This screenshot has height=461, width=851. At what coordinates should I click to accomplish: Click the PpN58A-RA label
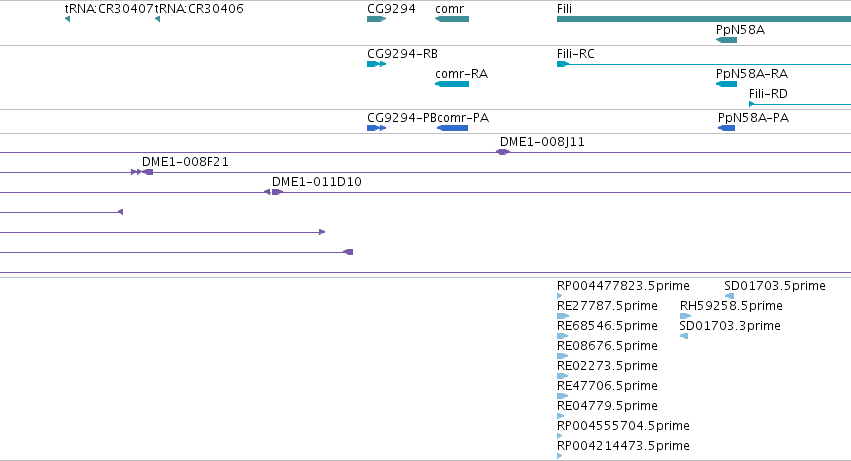752,74
